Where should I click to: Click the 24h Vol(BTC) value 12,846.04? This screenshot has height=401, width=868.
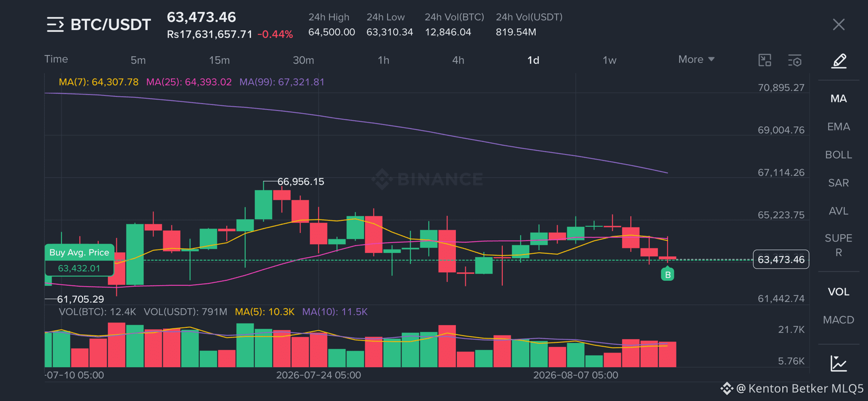(448, 32)
